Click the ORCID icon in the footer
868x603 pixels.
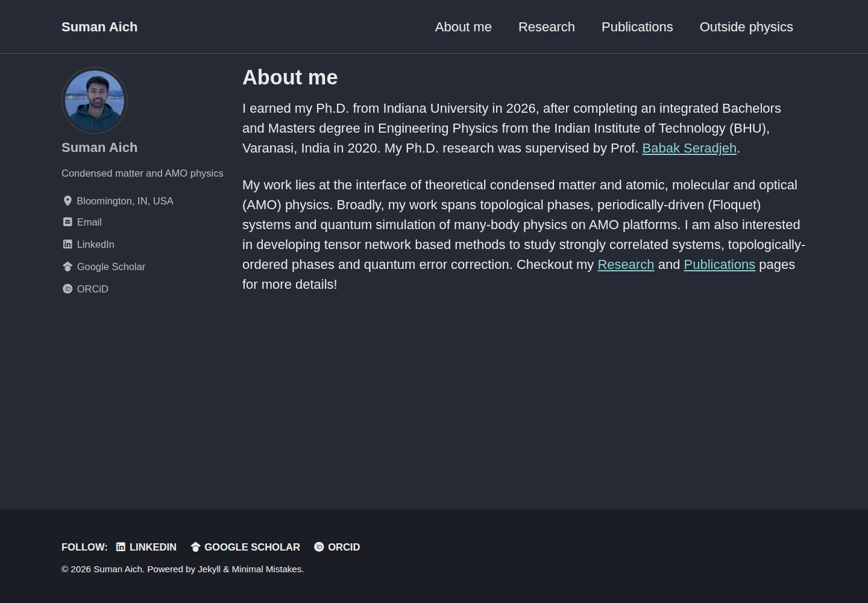[x=319, y=547]
